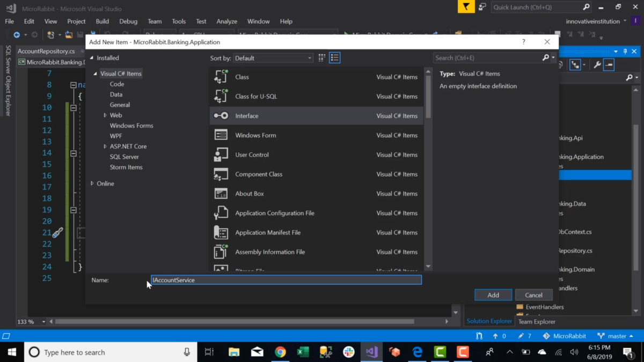This screenshot has width=644, height=362.
Task: Click the editor horizontal scrollbar
Action: [235, 322]
